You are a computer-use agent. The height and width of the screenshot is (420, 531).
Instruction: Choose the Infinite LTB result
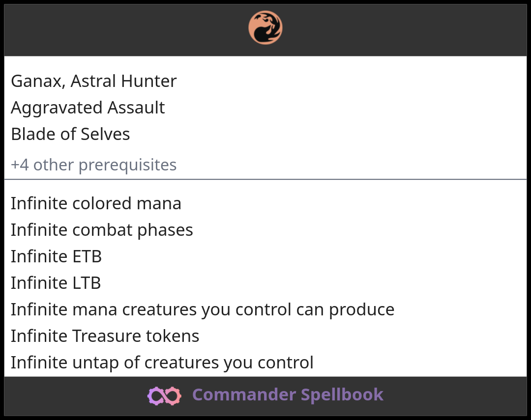pyautogui.click(x=56, y=283)
